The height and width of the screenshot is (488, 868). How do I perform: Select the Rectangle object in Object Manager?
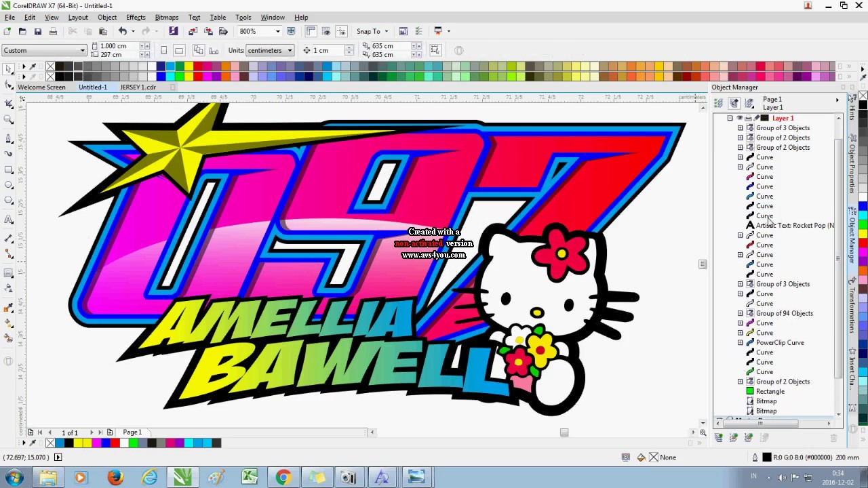pos(770,391)
